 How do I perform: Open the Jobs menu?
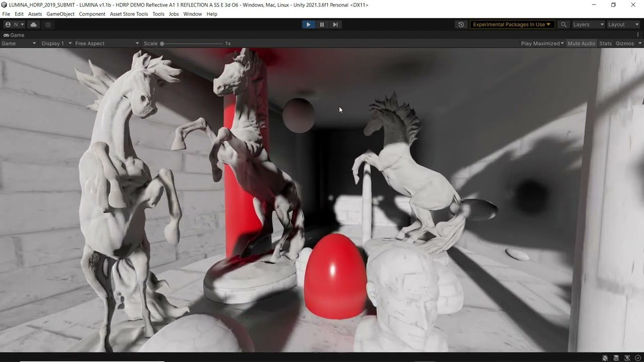174,14
